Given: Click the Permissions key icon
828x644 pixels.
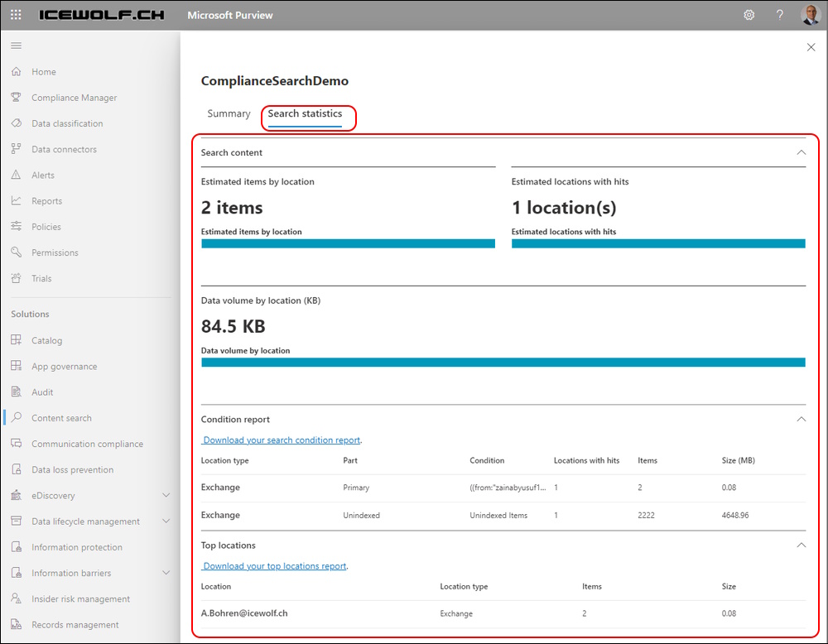Looking at the screenshot, I should point(17,252).
